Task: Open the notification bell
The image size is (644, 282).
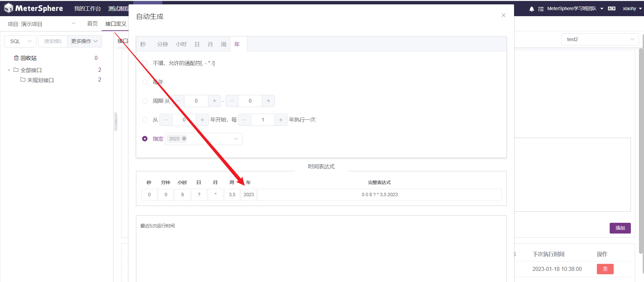Action: click(x=532, y=9)
